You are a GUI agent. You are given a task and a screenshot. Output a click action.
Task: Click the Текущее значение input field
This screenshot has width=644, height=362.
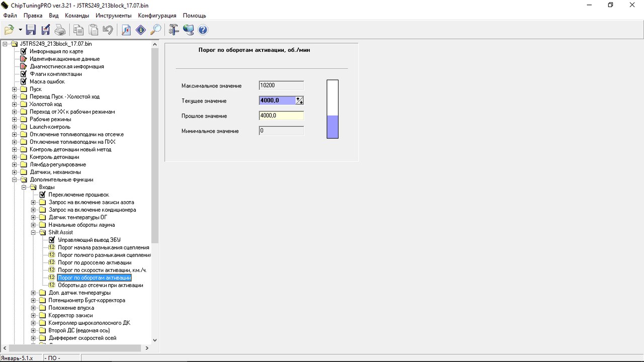(277, 101)
